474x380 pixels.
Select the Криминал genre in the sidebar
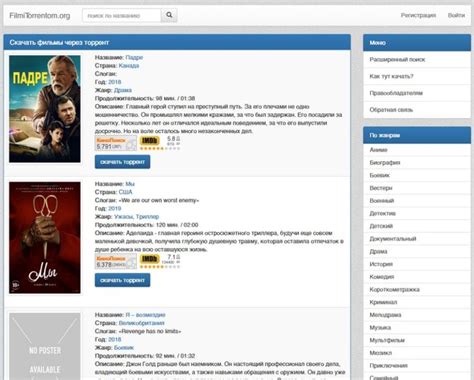tap(417, 302)
